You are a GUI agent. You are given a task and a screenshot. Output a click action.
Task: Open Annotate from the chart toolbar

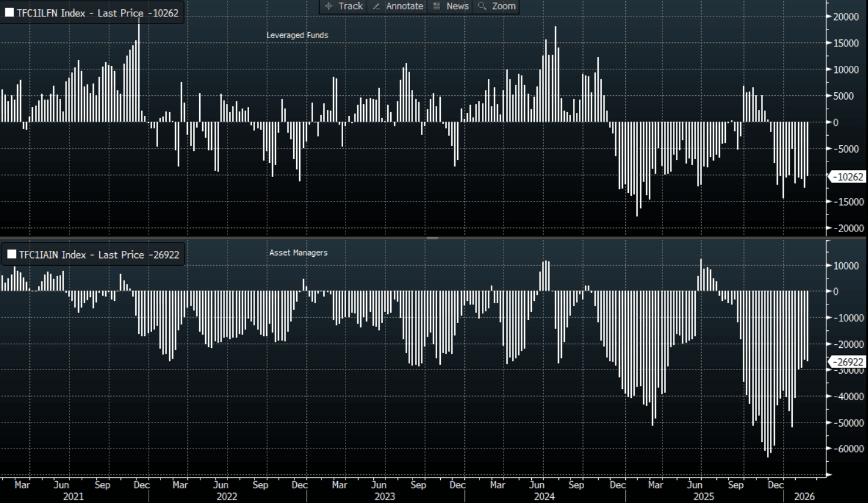coord(404,6)
